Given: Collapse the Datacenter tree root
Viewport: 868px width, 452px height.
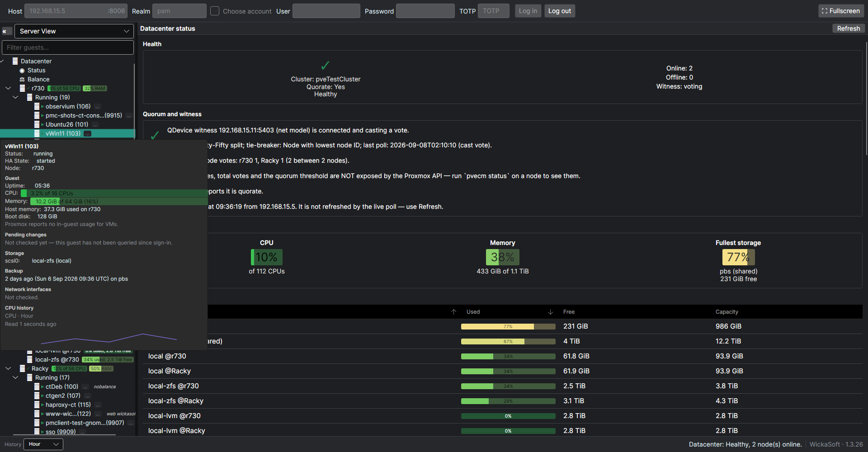Looking at the screenshot, I should [x=2, y=61].
